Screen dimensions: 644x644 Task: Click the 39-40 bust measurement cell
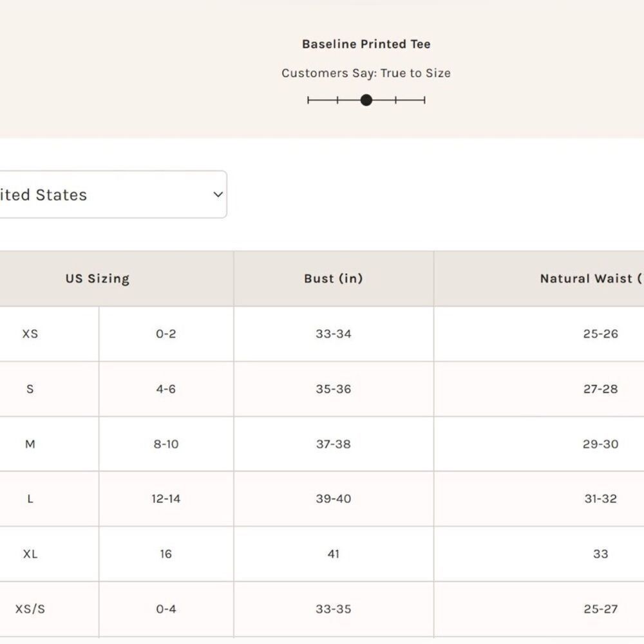334,498
